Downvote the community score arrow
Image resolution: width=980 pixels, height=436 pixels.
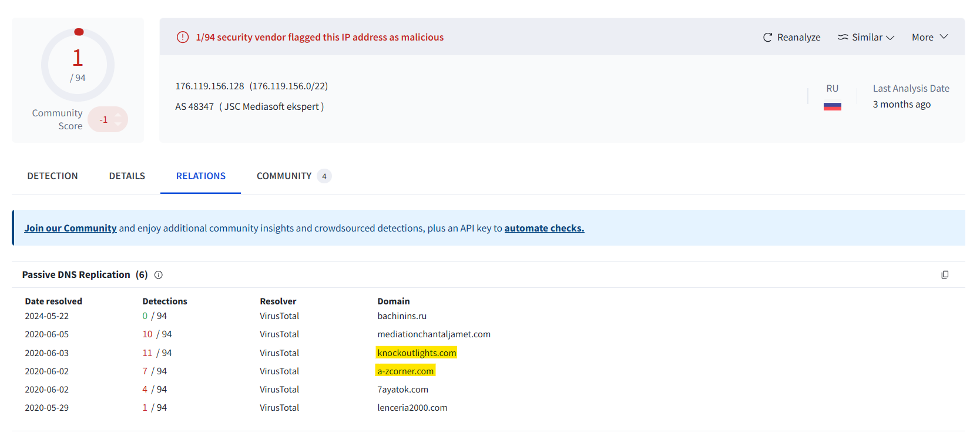(118, 124)
